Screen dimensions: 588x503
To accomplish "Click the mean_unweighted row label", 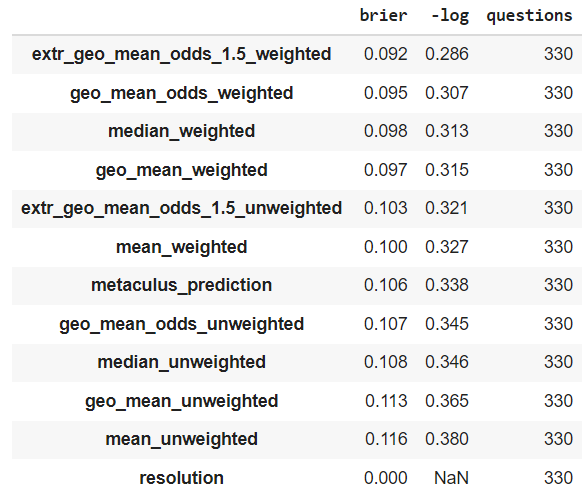I will click(182, 439).
